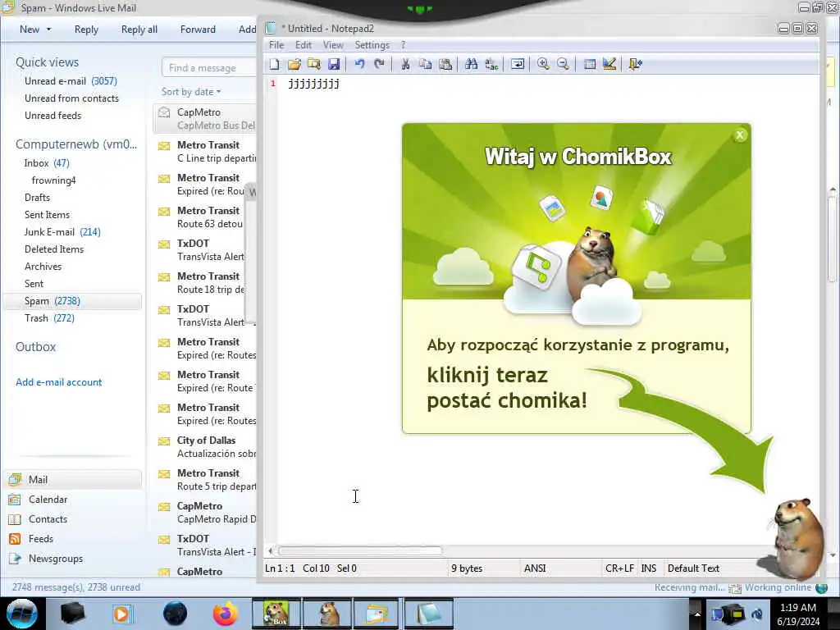Switch to Newsgroups in Live Mail sidebar
Image resolution: width=840 pixels, height=630 pixels.
pyautogui.click(x=56, y=559)
